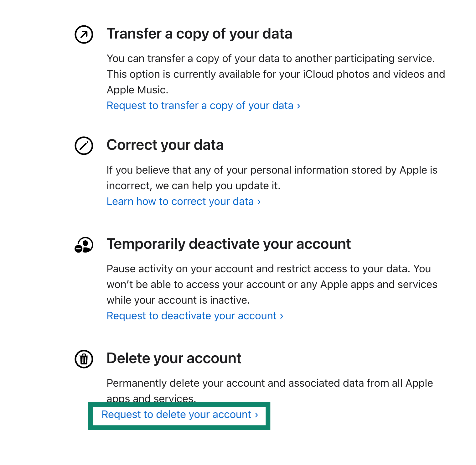Click the deactivate account person icon
The height and width of the screenshot is (465, 476).
pyautogui.click(x=84, y=245)
